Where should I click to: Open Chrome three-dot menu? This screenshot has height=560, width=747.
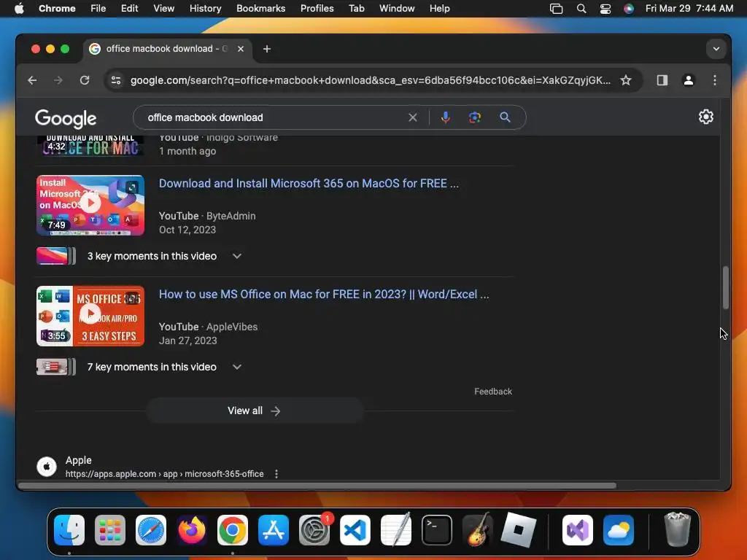(715, 80)
